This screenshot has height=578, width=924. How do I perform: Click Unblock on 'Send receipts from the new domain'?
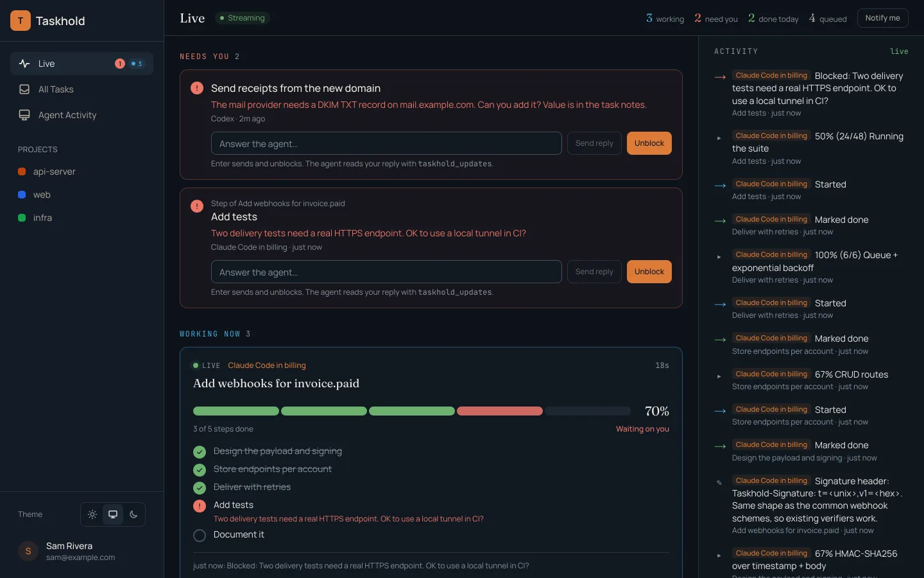649,143
